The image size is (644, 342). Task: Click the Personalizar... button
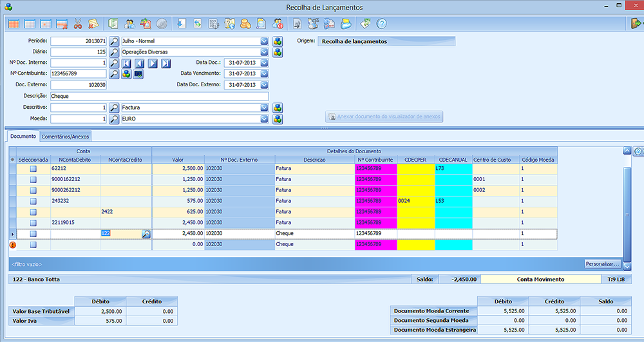pos(603,264)
